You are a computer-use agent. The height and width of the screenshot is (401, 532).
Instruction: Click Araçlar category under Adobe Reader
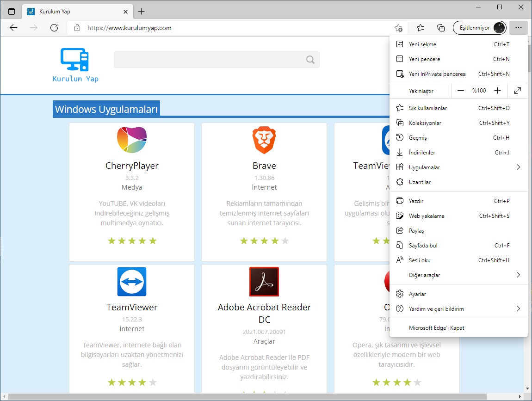[264, 341]
